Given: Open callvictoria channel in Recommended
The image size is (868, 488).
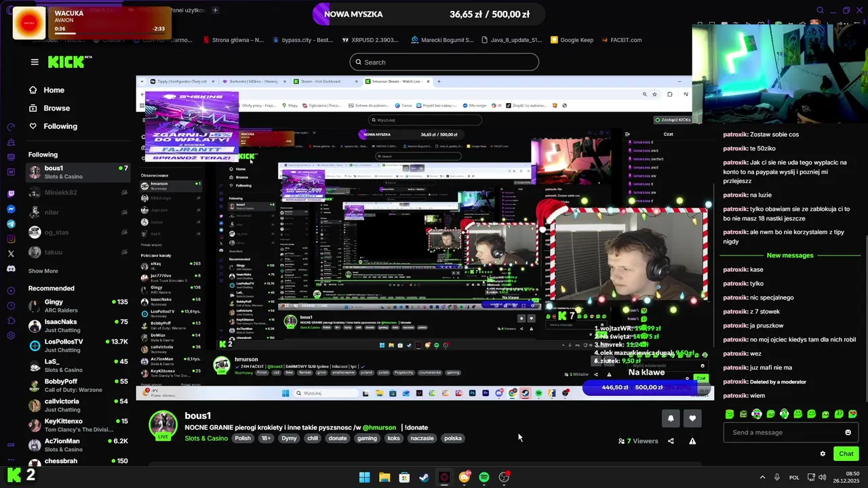Looking at the screenshot, I should [x=78, y=405].
